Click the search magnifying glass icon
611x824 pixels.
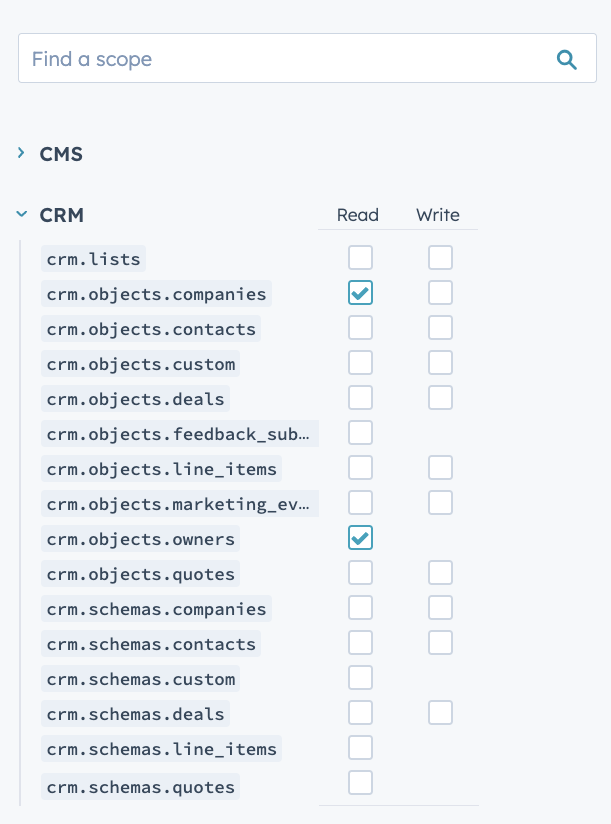pos(567,58)
